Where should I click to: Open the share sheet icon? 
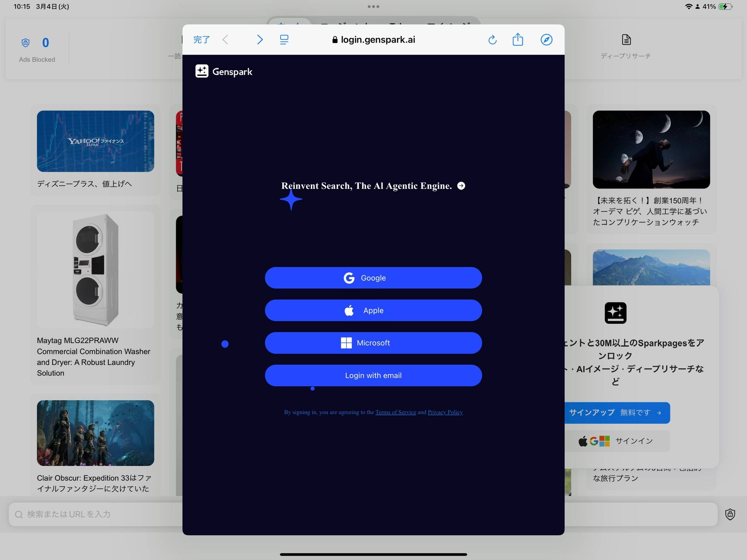[x=518, y=39]
